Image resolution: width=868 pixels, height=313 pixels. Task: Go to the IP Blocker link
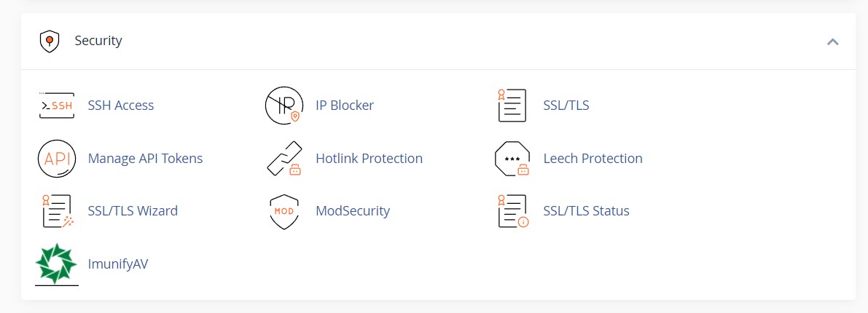(345, 106)
